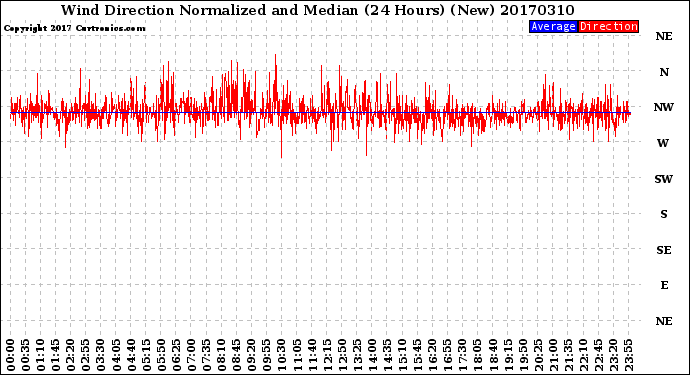Click the 12:15 time axis label
Screen dimensions: 690x375
click(327, 355)
